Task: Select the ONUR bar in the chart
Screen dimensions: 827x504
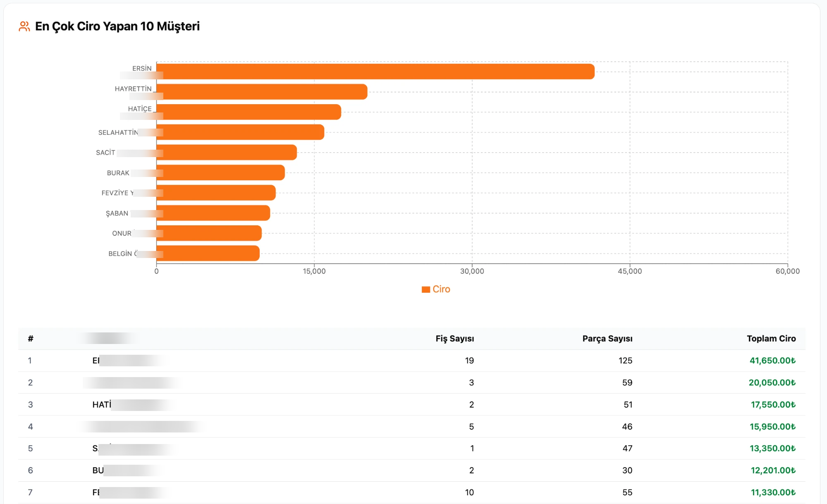Action: [209, 233]
